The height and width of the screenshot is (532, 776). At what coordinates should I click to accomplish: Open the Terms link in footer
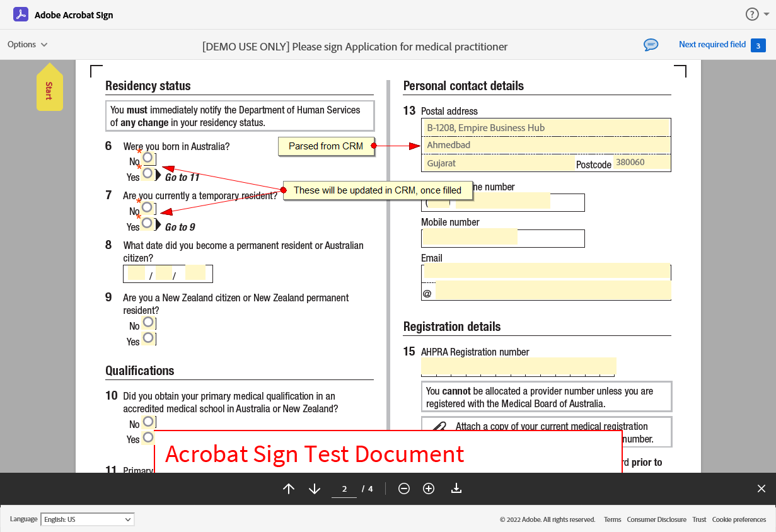(x=613, y=520)
